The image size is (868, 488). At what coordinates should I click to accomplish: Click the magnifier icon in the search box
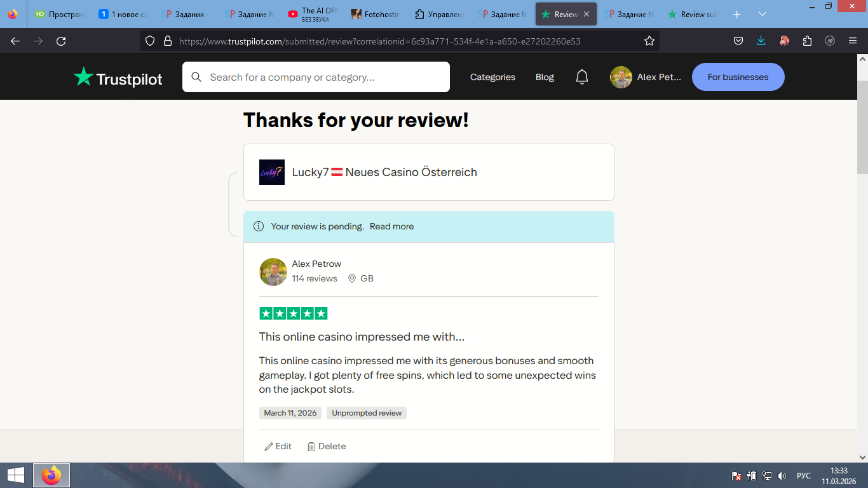point(197,77)
